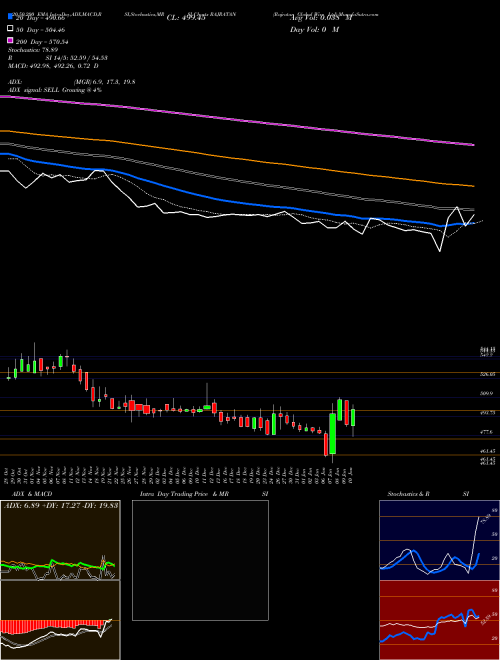
Task: Click the 'Day Vol: 0 M' text
Action: click(x=314, y=29)
